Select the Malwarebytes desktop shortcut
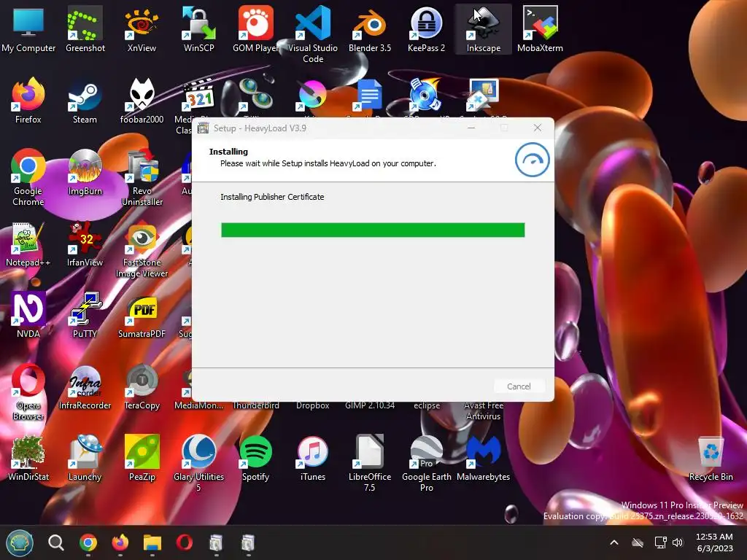The image size is (747, 560). tap(483, 458)
